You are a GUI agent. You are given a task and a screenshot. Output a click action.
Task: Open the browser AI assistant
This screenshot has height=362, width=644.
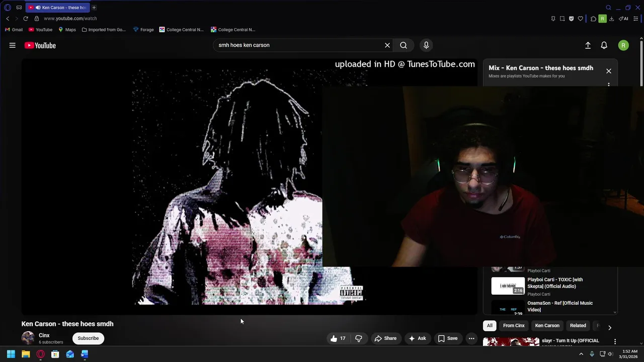click(x=623, y=19)
